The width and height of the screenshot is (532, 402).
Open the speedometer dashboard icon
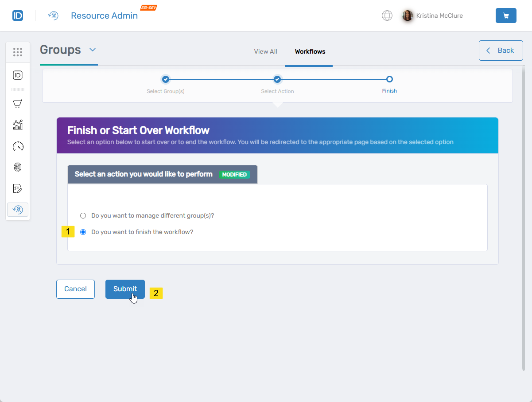[x=18, y=146]
